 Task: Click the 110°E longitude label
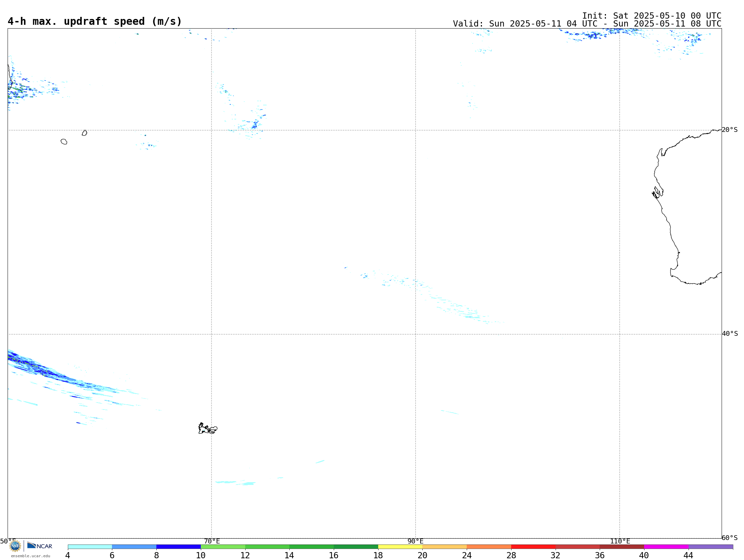[x=620, y=541]
